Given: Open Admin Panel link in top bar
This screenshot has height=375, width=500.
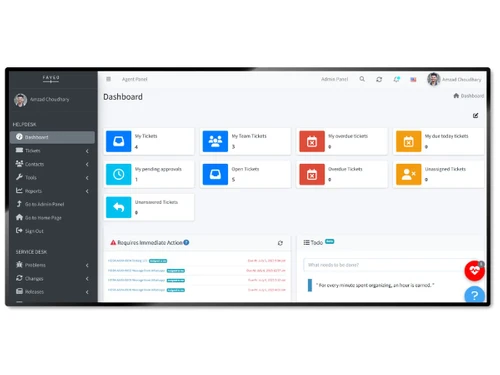Looking at the screenshot, I should tap(334, 79).
